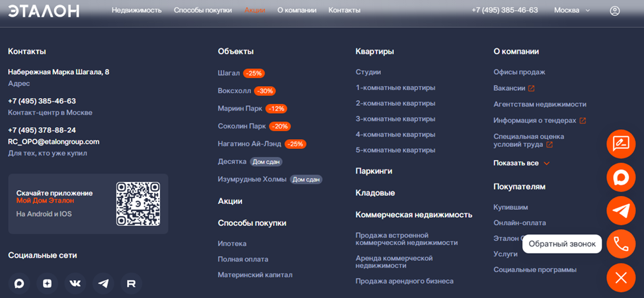Screen dimensions: 644x298
Task: Open the Материнский капитал link
Action: pyautogui.click(x=255, y=275)
